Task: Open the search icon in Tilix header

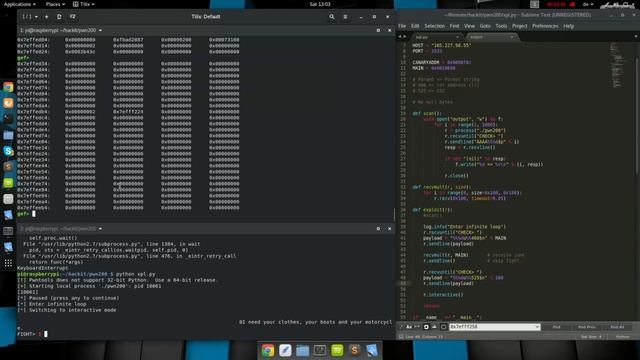Action: 332,17
